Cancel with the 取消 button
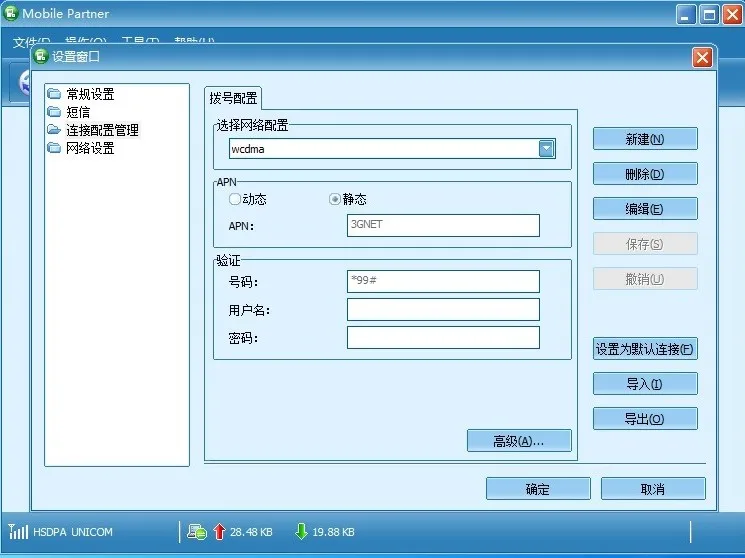745x558 pixels. [653, 489]
